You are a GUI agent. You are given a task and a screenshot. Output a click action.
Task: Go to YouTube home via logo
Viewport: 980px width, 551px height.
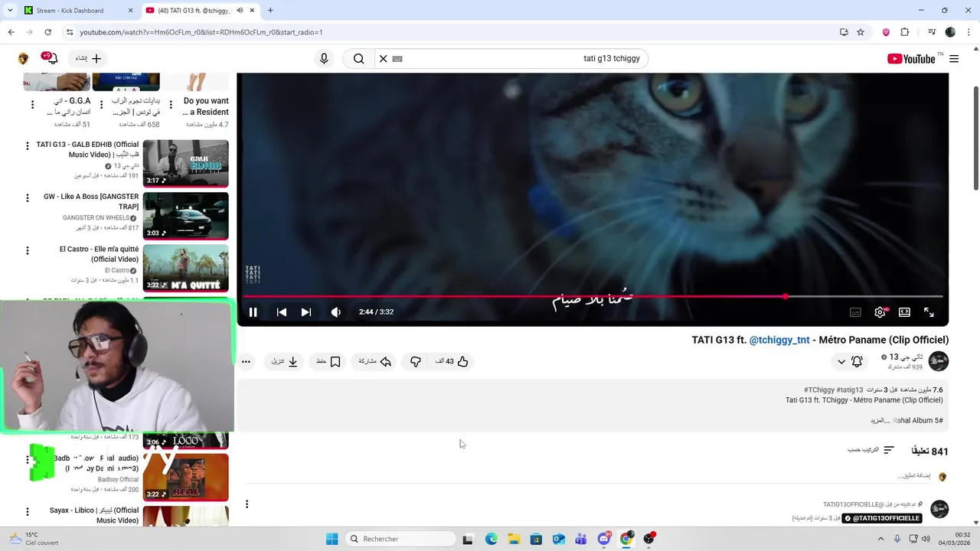[x=911, y=59]
